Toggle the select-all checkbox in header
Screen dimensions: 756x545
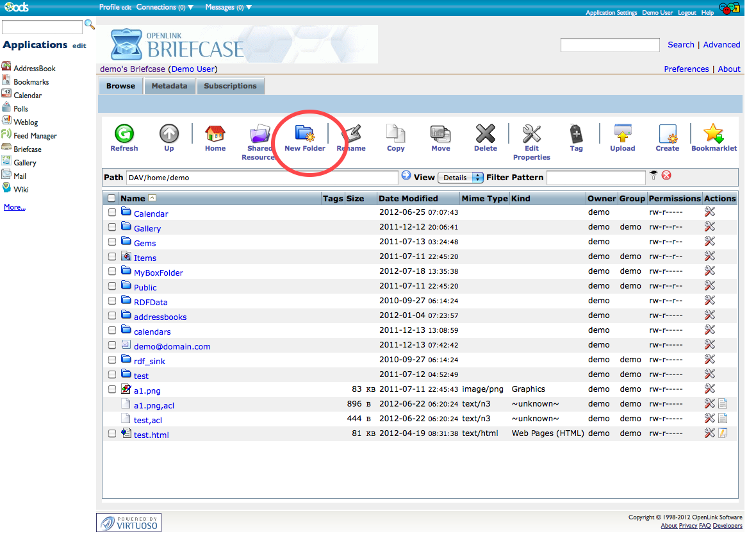(x=112, y=199)
